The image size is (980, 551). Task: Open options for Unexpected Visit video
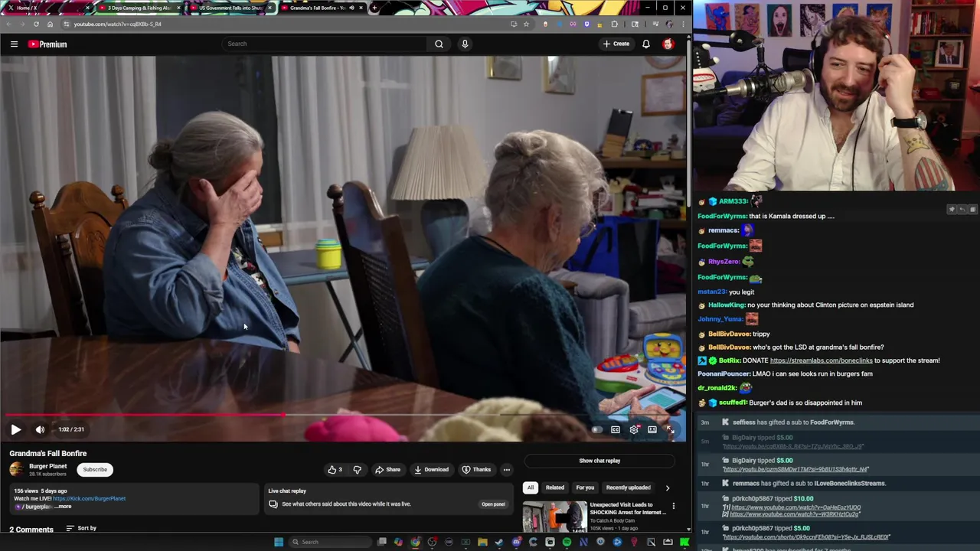coord(673,506)
